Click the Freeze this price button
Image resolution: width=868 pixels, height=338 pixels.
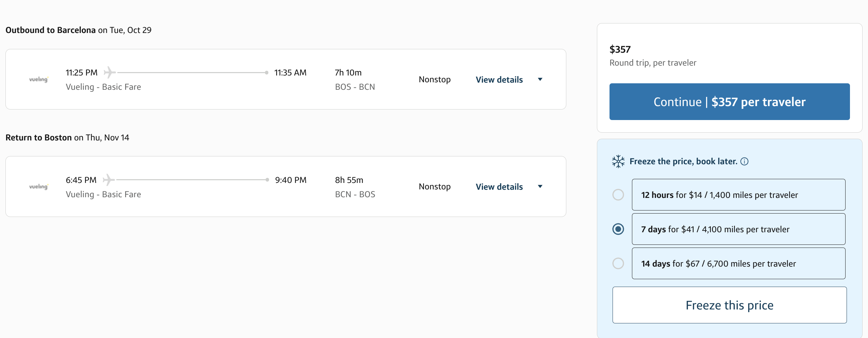pyautogui.click(x=729, y=305)
